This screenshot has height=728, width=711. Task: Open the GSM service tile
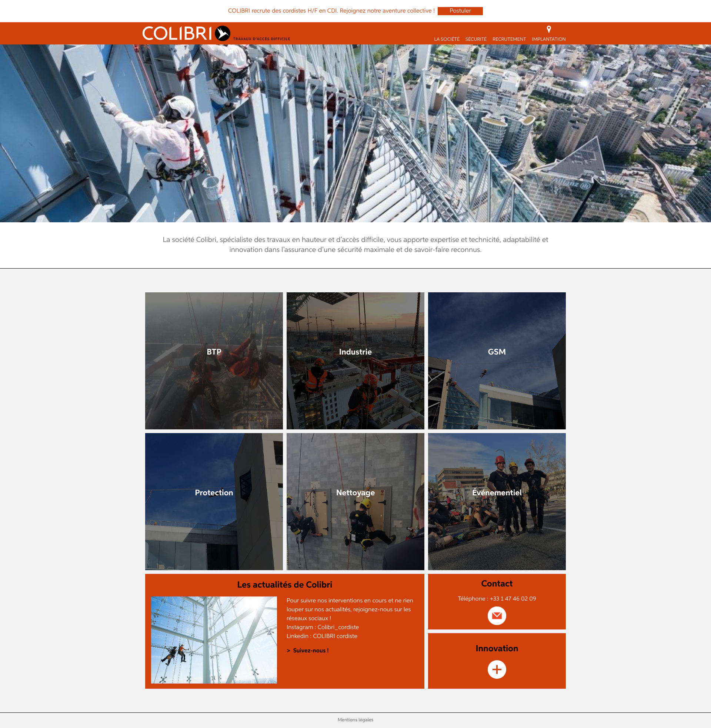pyautogui.click(x=497, y=360)
